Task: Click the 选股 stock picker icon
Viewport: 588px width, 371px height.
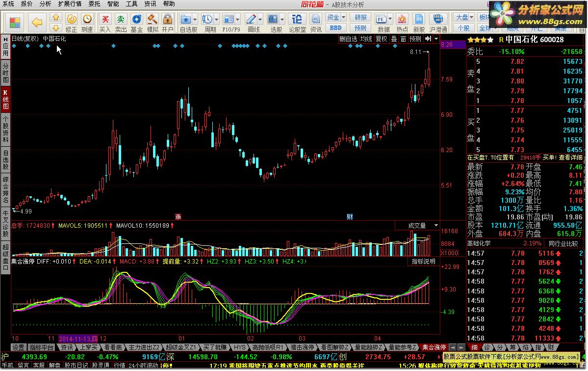Action: coord(273,19)
